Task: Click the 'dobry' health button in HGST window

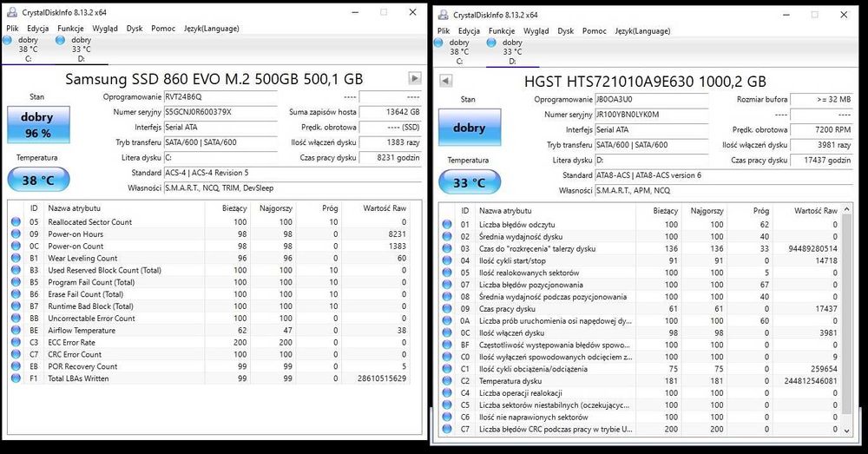Action: tap(470, 128)
